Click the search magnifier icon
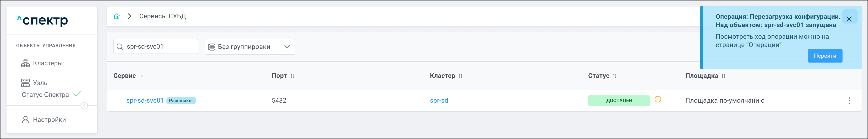The image size is (868, 139). [120, 47]
